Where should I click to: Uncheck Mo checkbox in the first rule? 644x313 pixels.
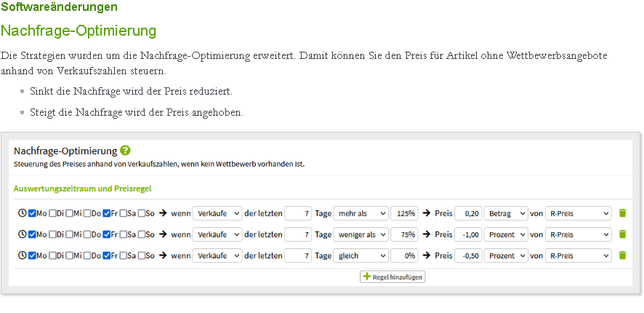tap(33, 213)
